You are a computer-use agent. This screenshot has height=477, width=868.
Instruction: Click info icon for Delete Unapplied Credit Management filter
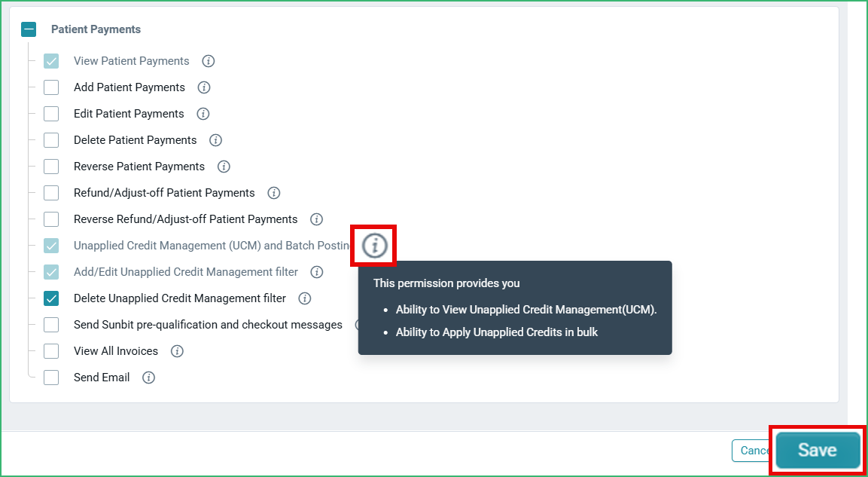[x=304, y=298]
